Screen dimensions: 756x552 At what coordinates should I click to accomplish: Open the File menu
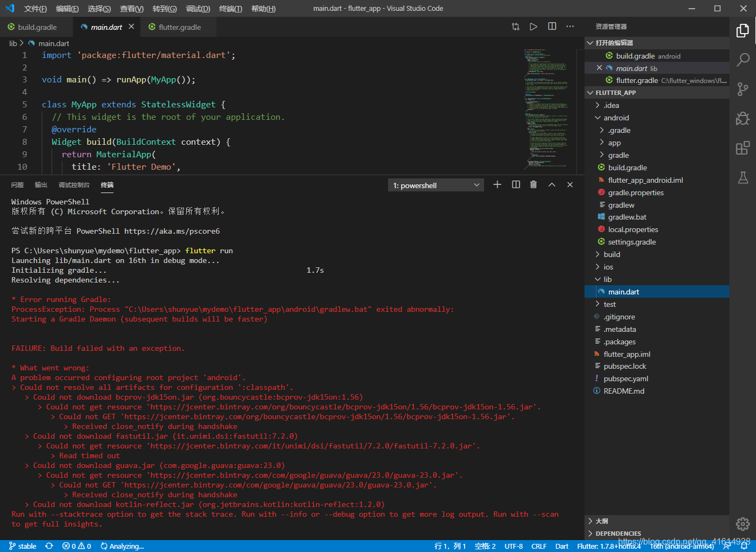tap(35, 9)
